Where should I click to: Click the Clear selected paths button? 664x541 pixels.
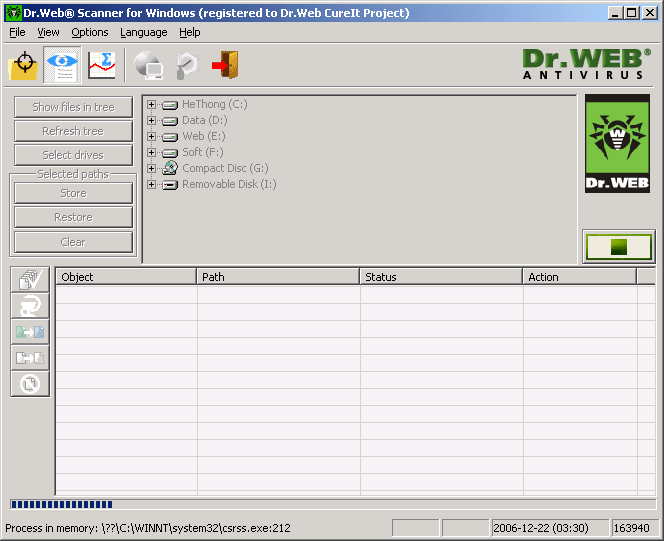tap(73, 242)
